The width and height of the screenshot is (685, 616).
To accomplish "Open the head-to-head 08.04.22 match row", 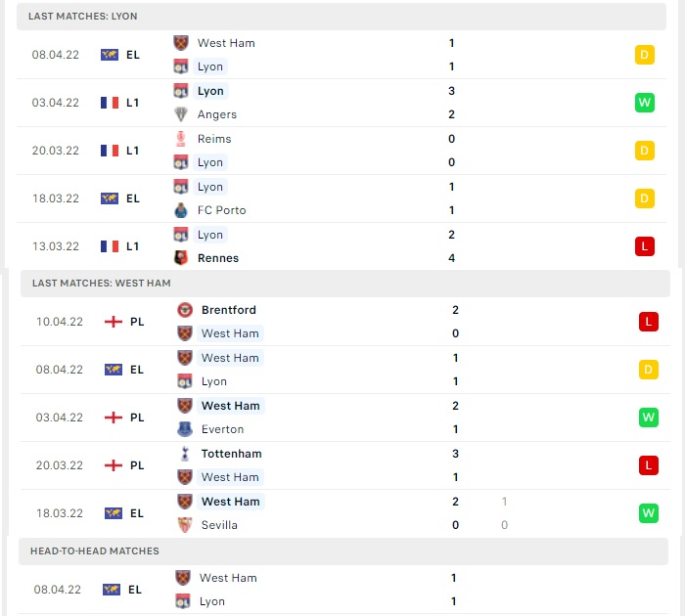I will point(343,590).
